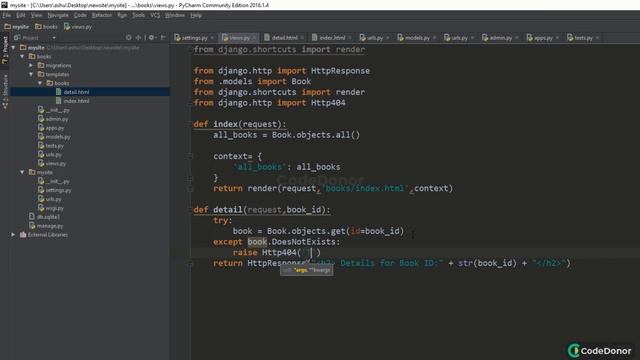The image size is (640, 360).
Task: Open the Navigate menu
Action: point(58,15)
